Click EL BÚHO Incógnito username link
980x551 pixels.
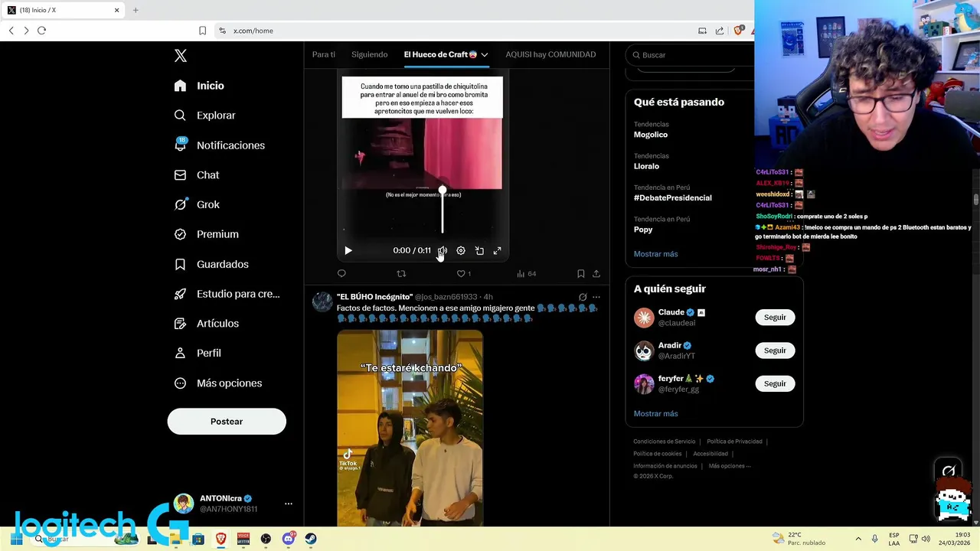[x=375, y=297]
